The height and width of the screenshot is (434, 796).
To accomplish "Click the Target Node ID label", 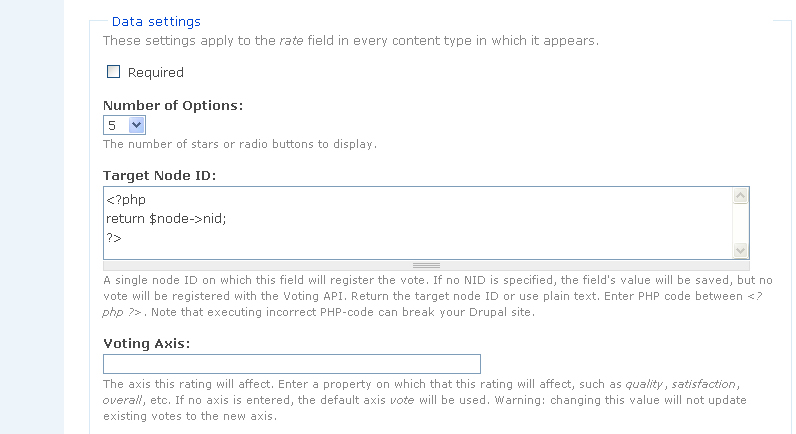I will (x=160, y=175).
